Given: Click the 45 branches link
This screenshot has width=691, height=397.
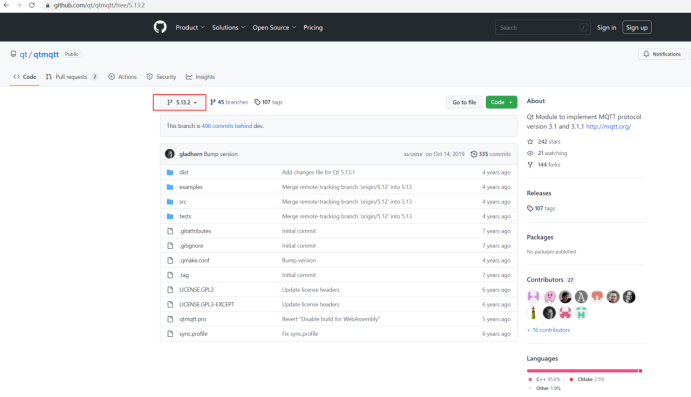Looking at the screenshot, I should pos(229,102).
